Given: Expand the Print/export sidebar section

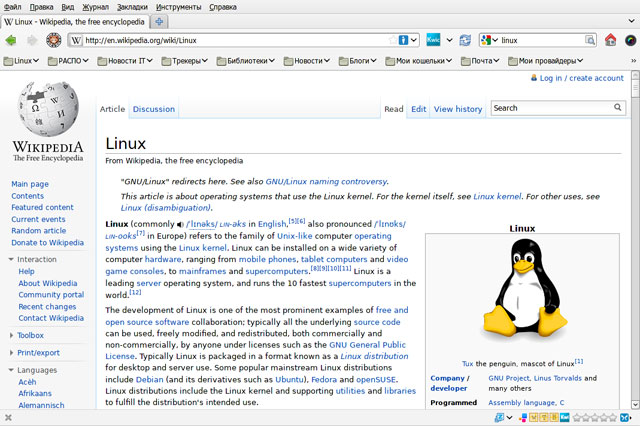Looking at the screenshot, I should [x=40, y=352].
